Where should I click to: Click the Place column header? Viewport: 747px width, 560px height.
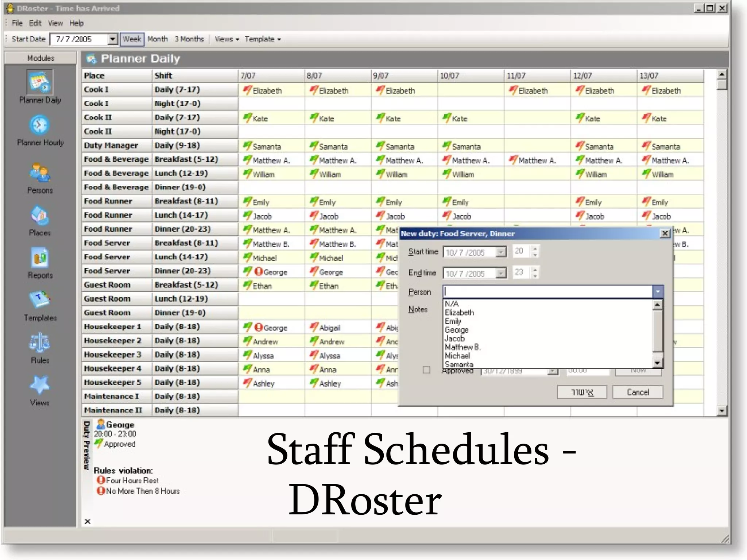tap(117, 76)
